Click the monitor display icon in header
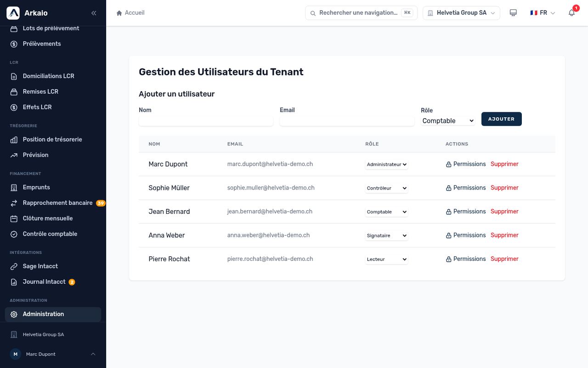This screenshot has width=588, height=368. 513,13
